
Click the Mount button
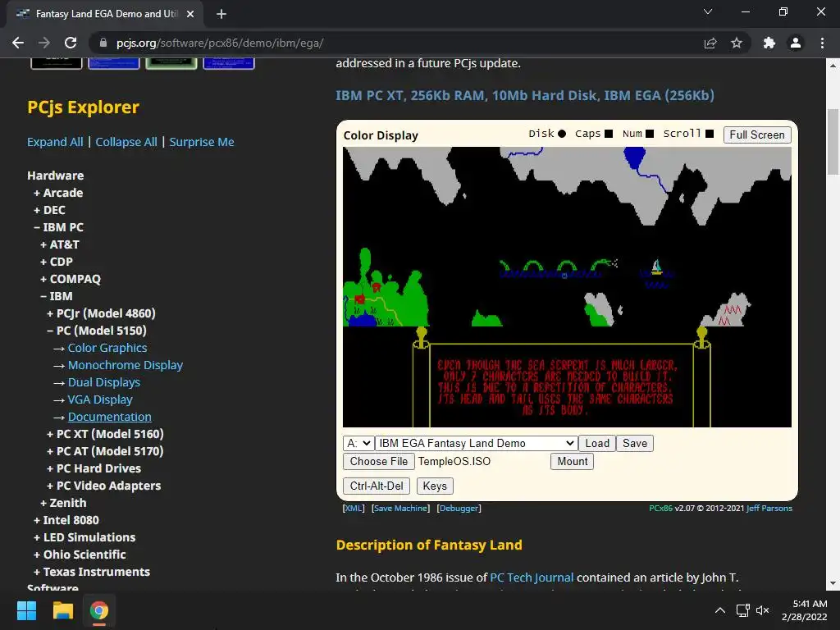572,461
